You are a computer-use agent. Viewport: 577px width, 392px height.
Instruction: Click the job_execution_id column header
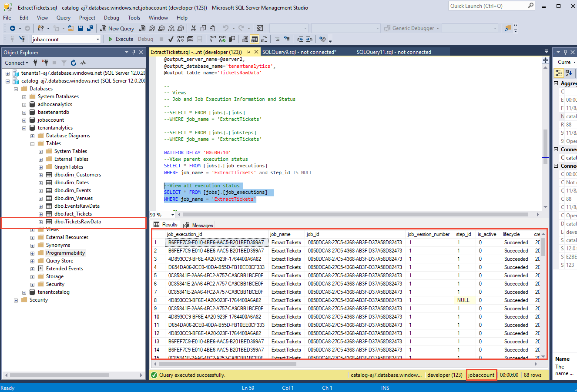[x=217, y=234]
